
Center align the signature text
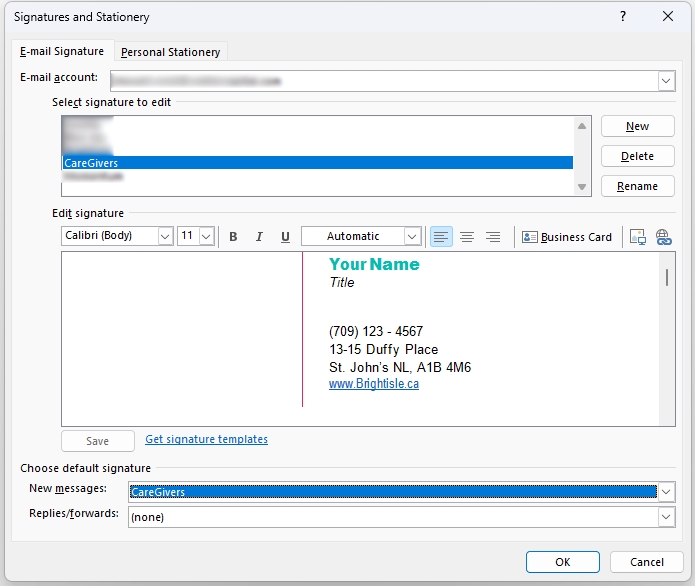(x=467, y=237)
